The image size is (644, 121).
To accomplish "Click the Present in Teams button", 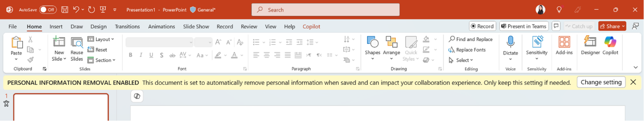I will tap(524, 26).
